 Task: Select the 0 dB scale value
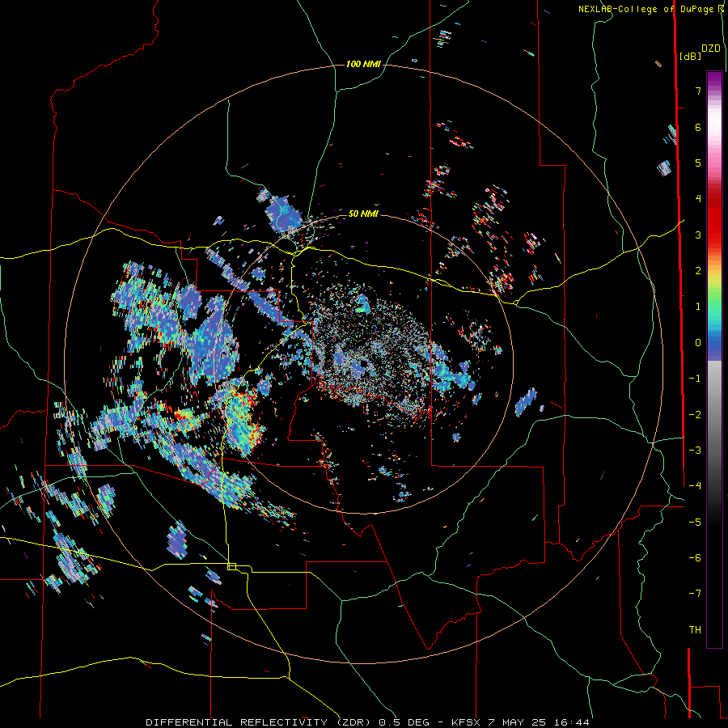(x=698, y=343)
